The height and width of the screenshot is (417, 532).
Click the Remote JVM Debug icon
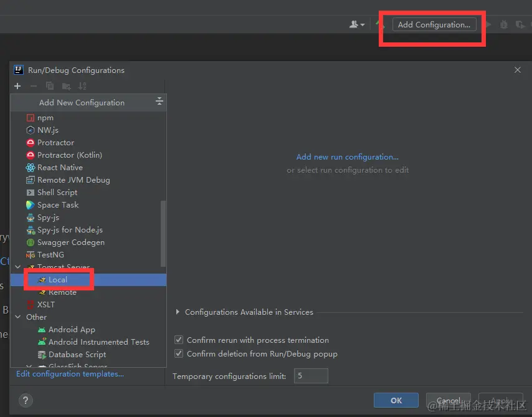(x=31, y=180)
